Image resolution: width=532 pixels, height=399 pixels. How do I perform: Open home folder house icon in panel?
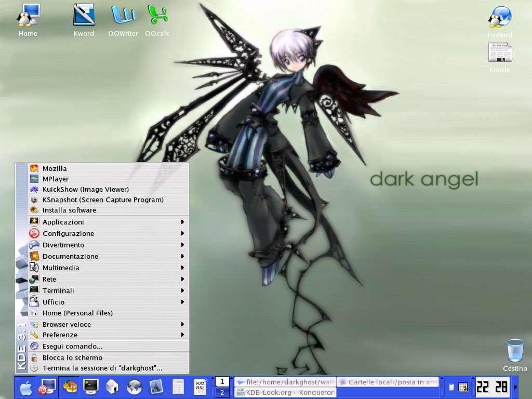tap(112, 387)
